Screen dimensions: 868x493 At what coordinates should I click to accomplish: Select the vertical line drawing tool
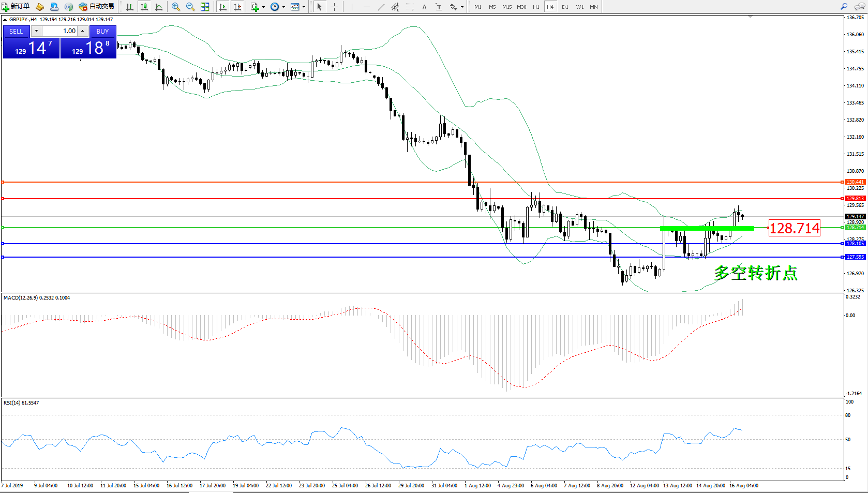click(352, 7)
